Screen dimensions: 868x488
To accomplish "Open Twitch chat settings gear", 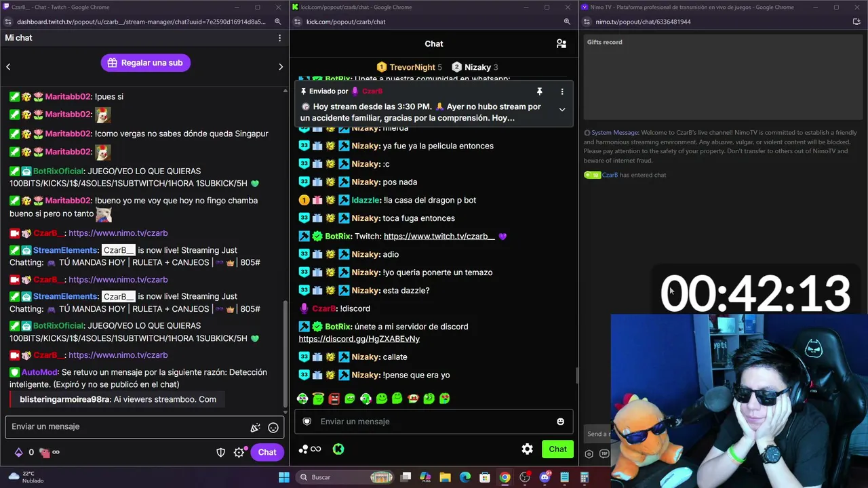I will pos(239,452).
